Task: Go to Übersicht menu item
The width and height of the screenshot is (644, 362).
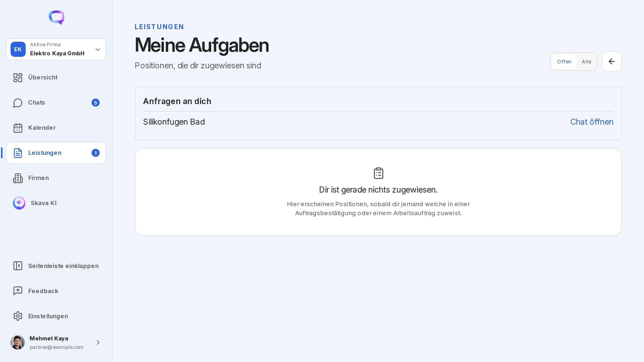Action: tap(56, 77)
